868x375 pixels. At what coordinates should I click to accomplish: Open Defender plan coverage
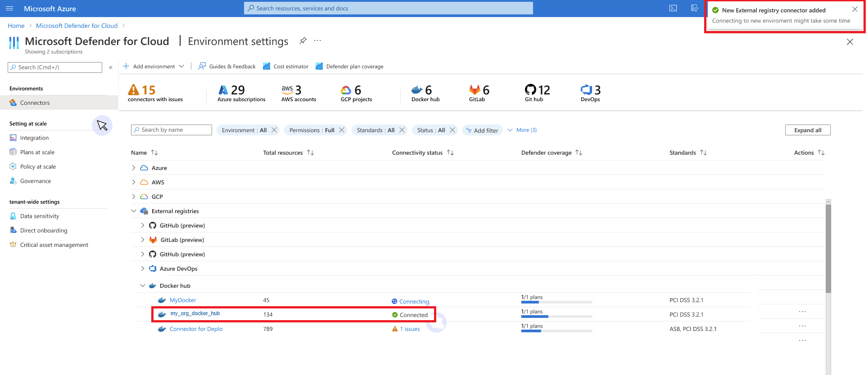[350, 67]
